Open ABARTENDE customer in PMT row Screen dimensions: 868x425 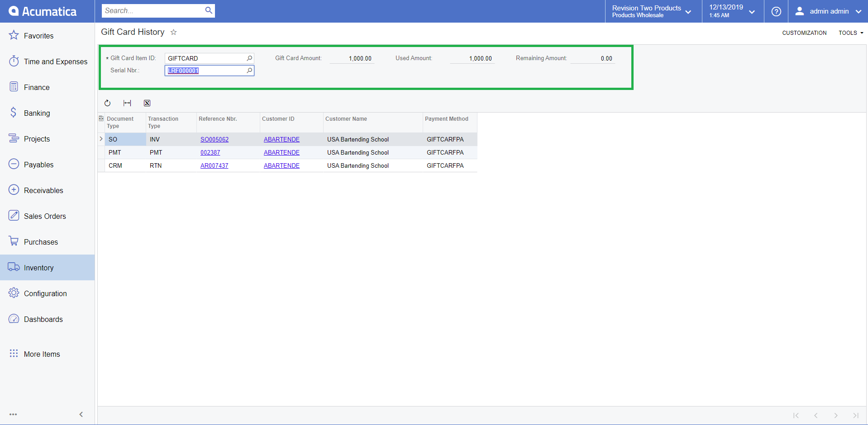[x=281, y=152]
